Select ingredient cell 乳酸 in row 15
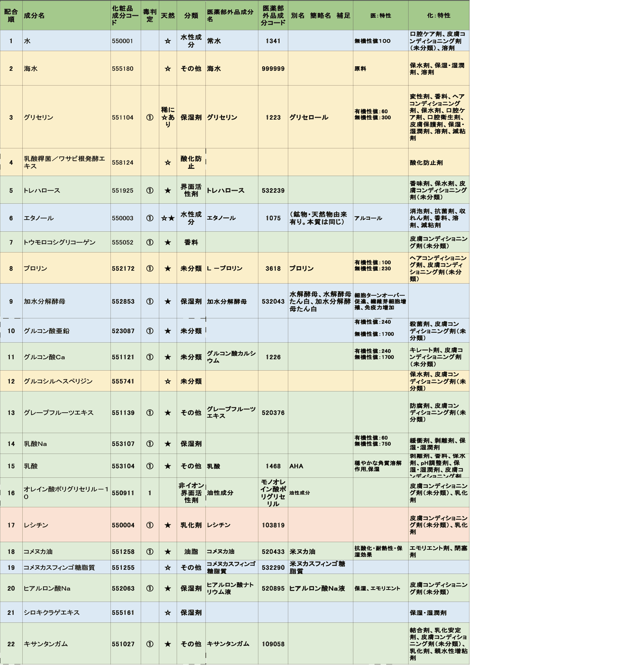This screenshot has width=617, height=672. [67, 466]
